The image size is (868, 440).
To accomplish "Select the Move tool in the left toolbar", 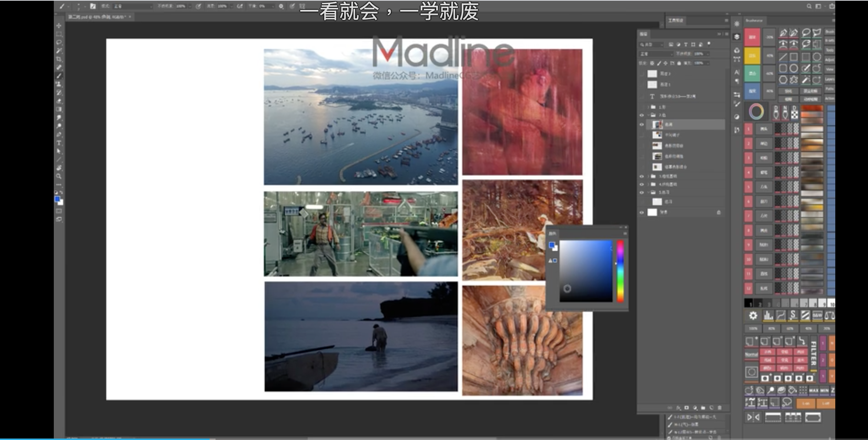I will 59,26.
